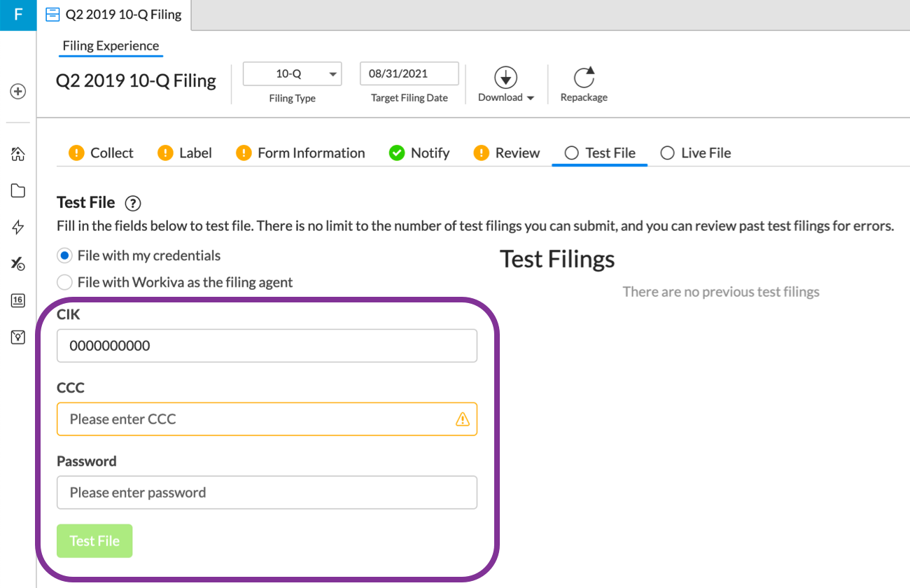Click the green Test File button
The image size is (910, 588).
coord(94,541)
